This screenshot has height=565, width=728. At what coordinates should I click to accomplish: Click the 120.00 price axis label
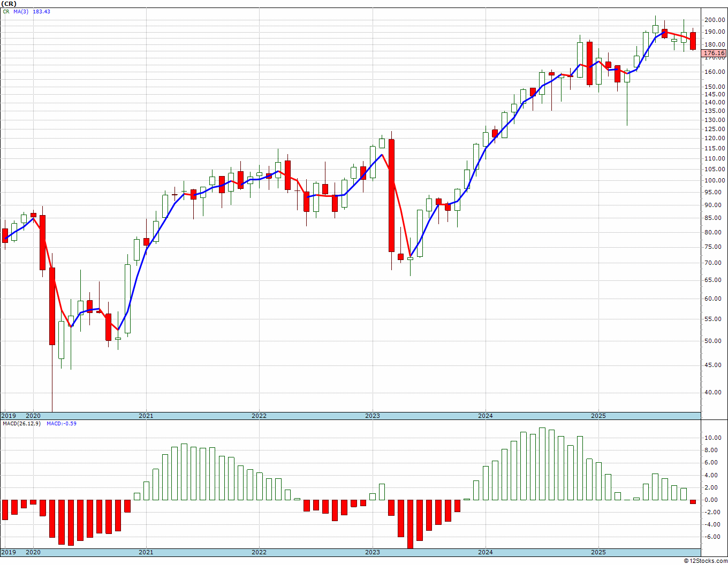(x=715, y=138)
